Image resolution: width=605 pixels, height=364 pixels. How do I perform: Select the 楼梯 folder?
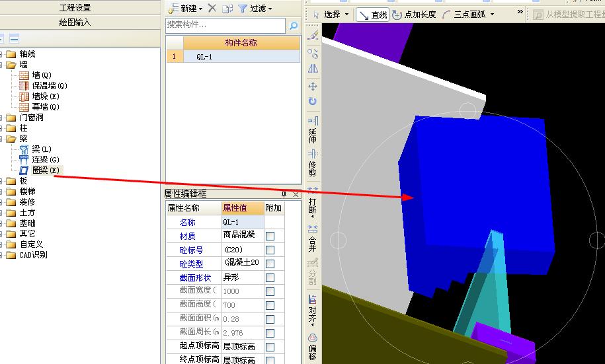[x=27, y=192]
